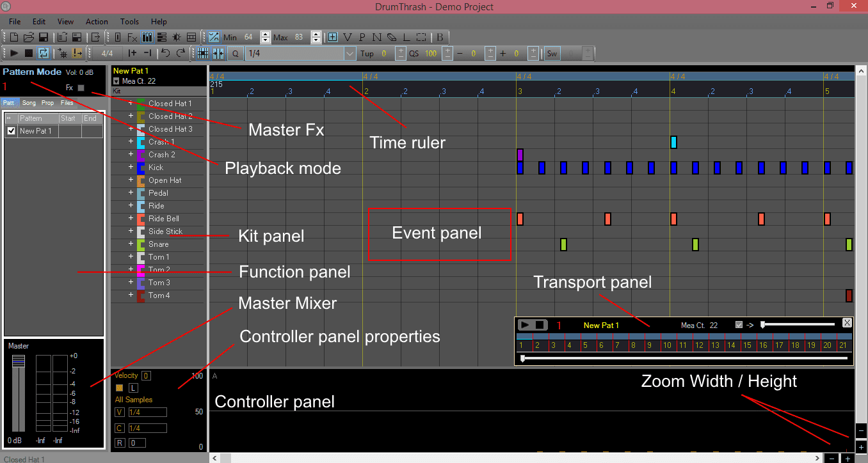868x463 pixels.
Task: Expand the Snare track plus sign
Action: click(x=131, y=244)
